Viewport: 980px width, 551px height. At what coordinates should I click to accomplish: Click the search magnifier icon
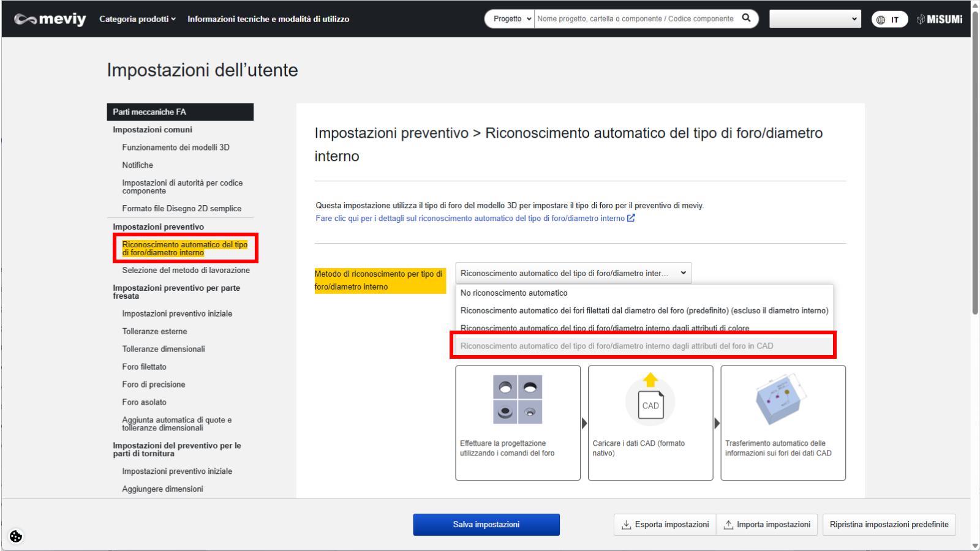point(746,18)
